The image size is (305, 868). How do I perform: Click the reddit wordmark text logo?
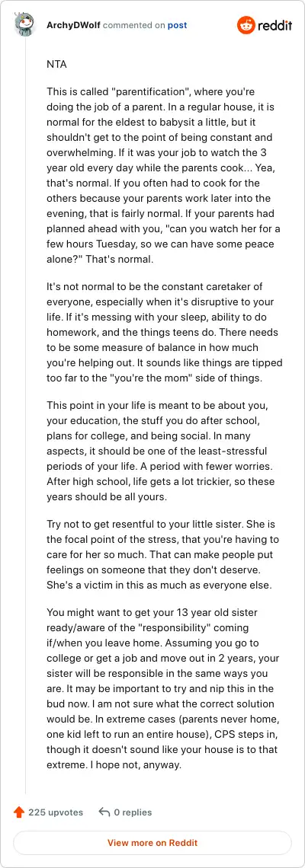point(274,25)
